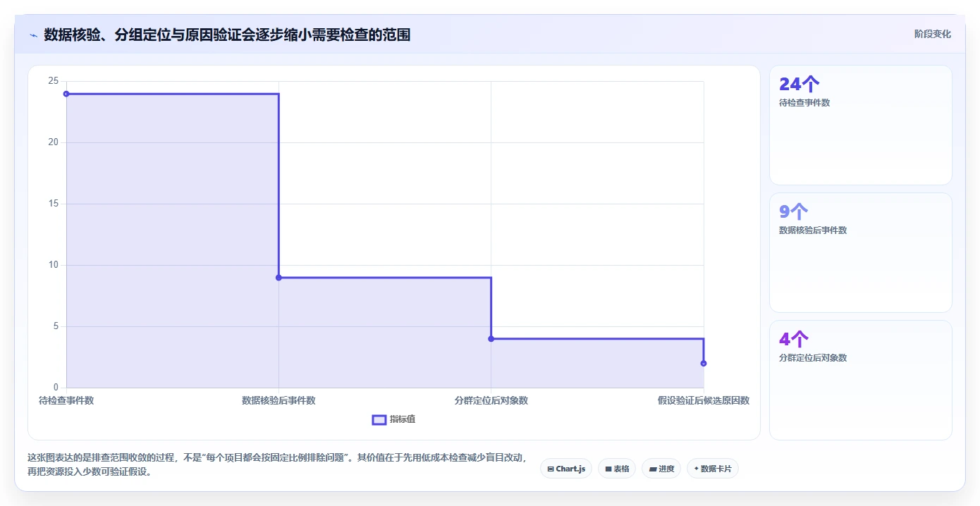Select the 进度 tag button
Screen dimensions: 980x506
coord(661,469)
